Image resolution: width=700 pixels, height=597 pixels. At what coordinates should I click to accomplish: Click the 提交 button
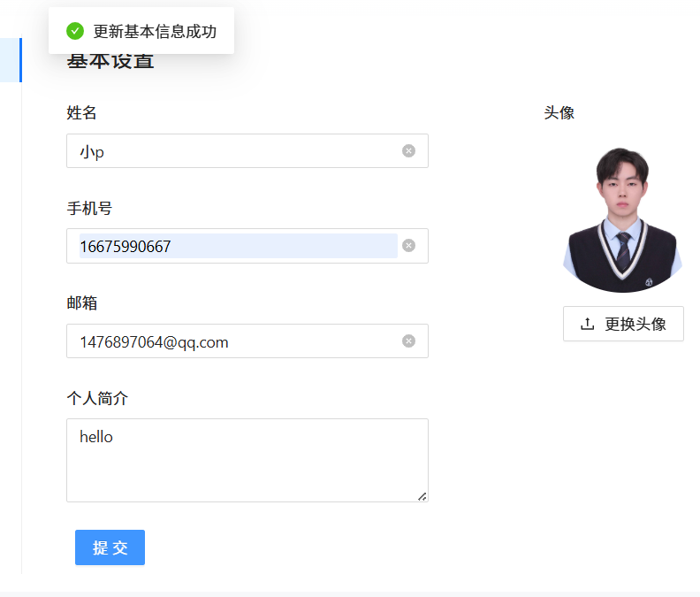pyautogui.click(x=110, y=547)
